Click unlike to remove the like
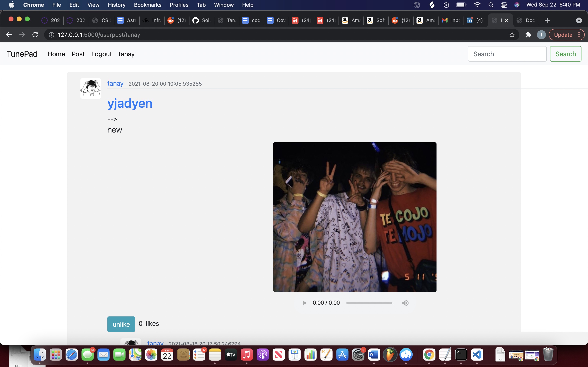The image size is (588, 367). [x=121, y=324]
